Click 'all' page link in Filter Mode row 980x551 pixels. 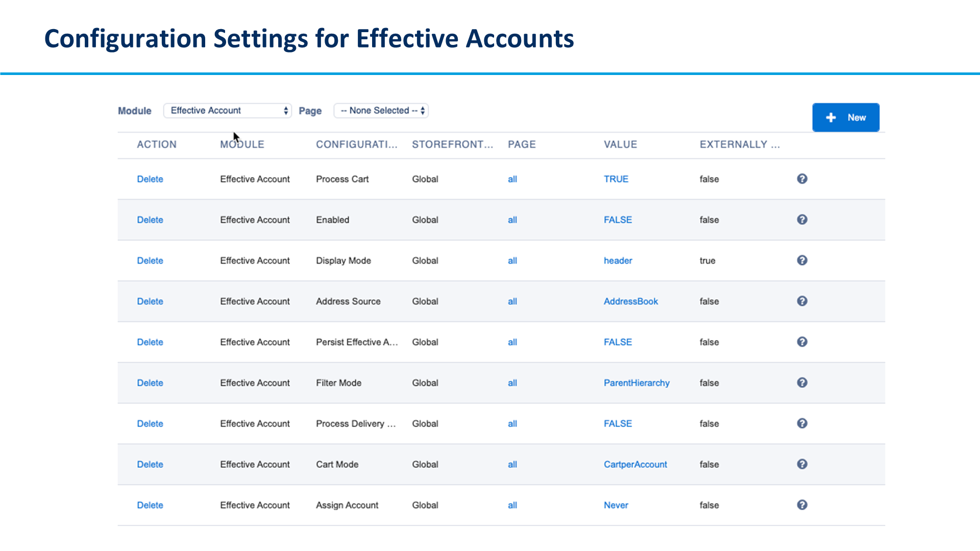tap(512, 383)
